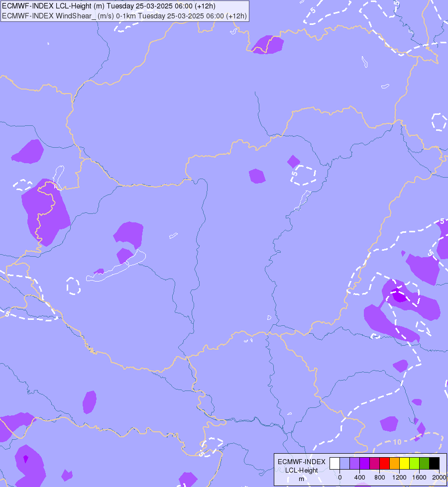Select the yellow legend color swatch
448x487 pixels.
click(x=405, y=463)
